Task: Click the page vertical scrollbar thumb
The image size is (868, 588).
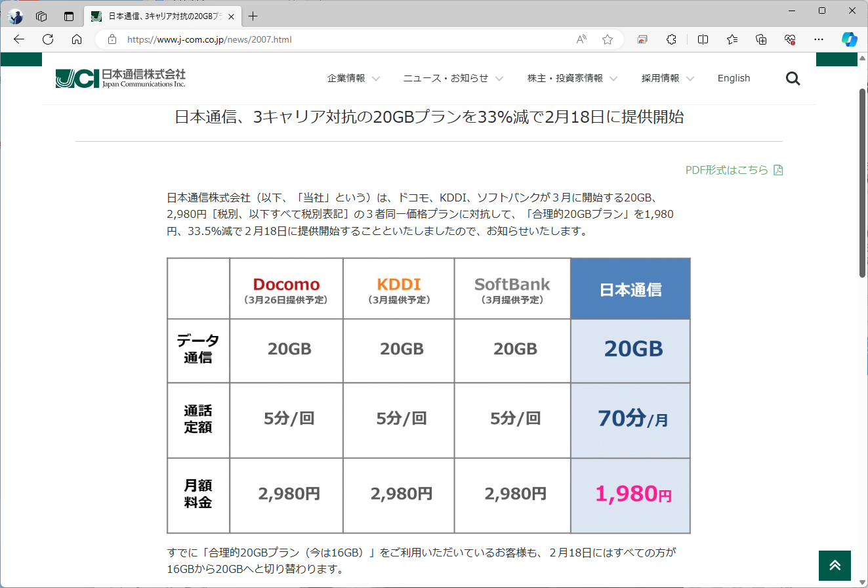Action: tap(863, 182)
